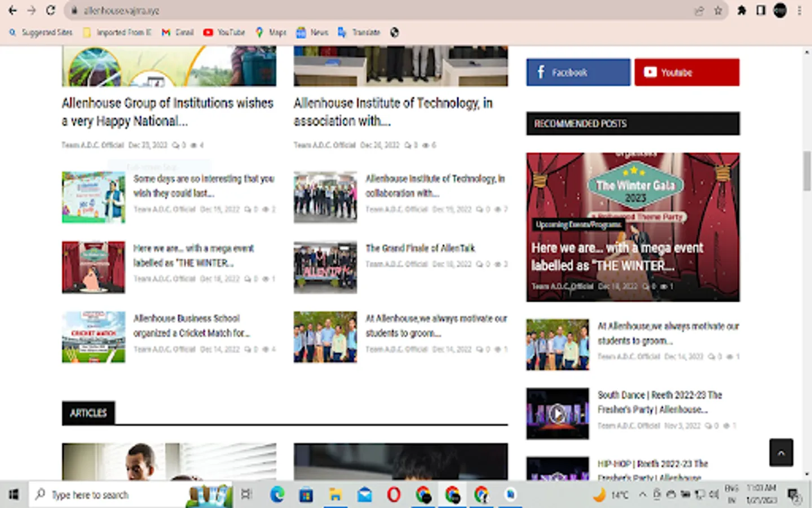Screen dimensions: 812x508
Task: Click the 'in collaboration with' post thumbnail
Action: [325, 197]
